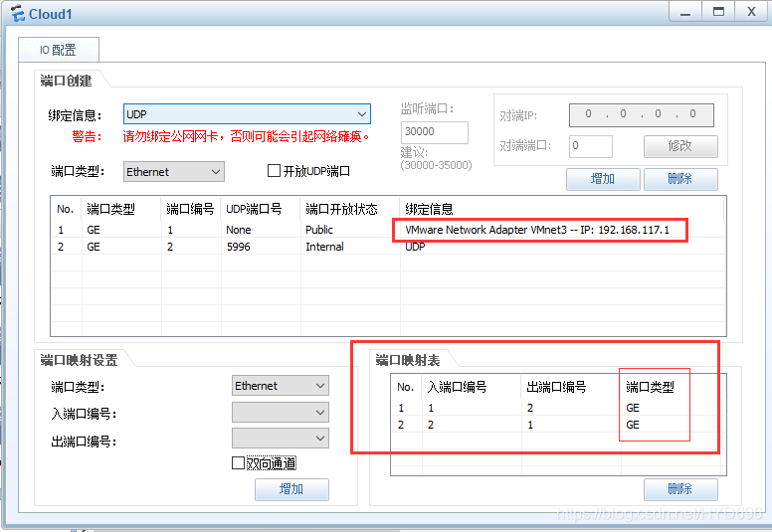Viewport: 772px width, 532px height.
Task: Open the 入端口编号 dropdown
Action: (x=281, y=413)
